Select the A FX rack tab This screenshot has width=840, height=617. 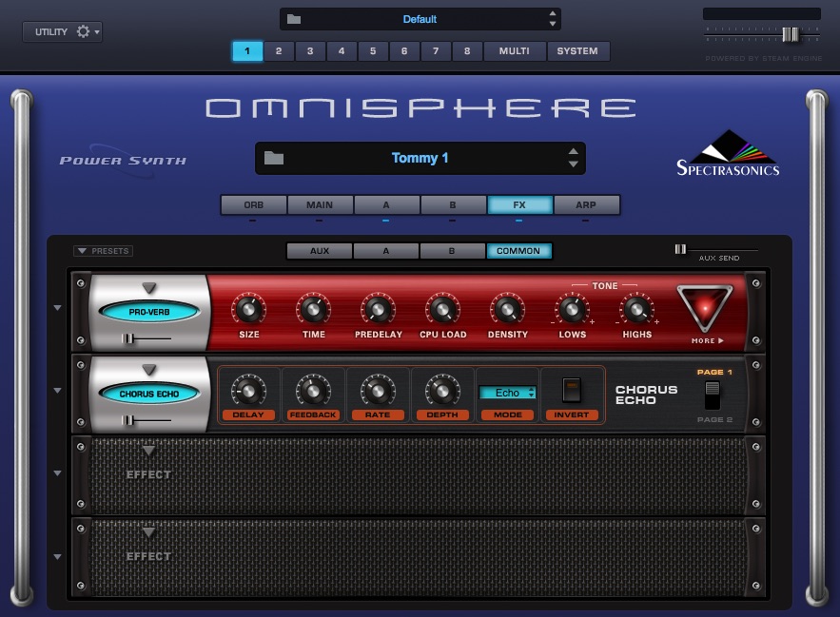pos(385,251)
